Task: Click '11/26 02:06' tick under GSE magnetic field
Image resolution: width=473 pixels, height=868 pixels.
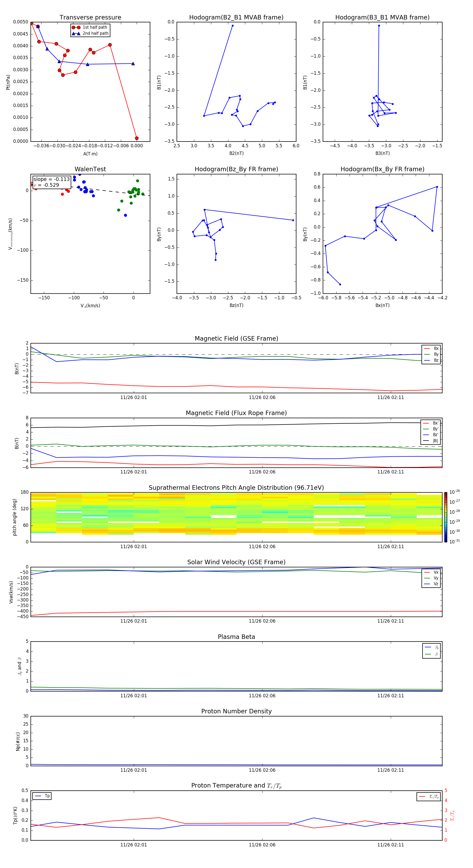Action: (262, 398)
